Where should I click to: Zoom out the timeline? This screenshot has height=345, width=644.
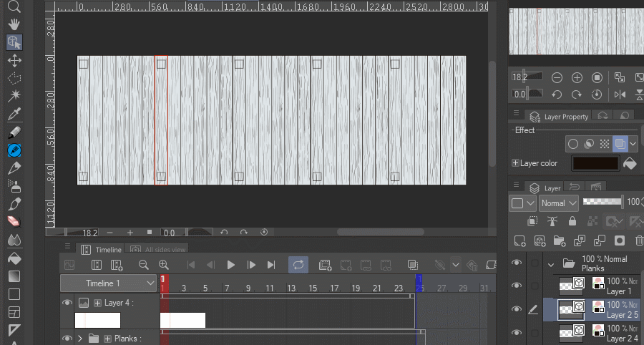click(x=143, y=265)
